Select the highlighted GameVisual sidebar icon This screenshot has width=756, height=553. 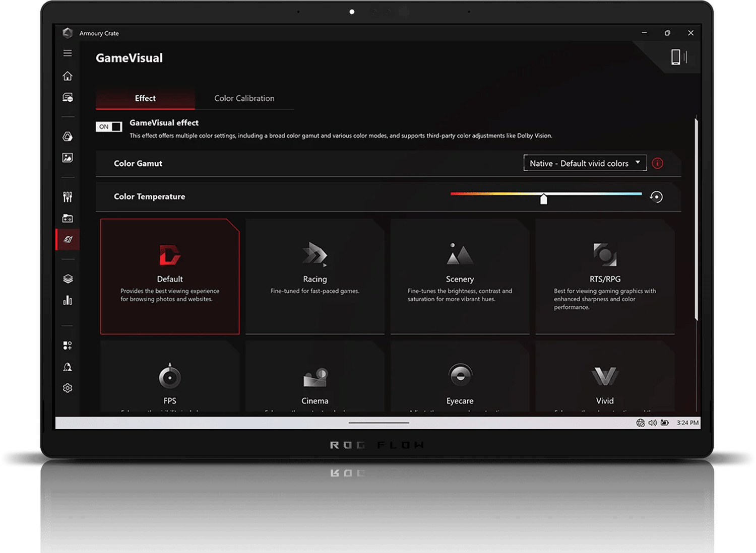(68, 239)
